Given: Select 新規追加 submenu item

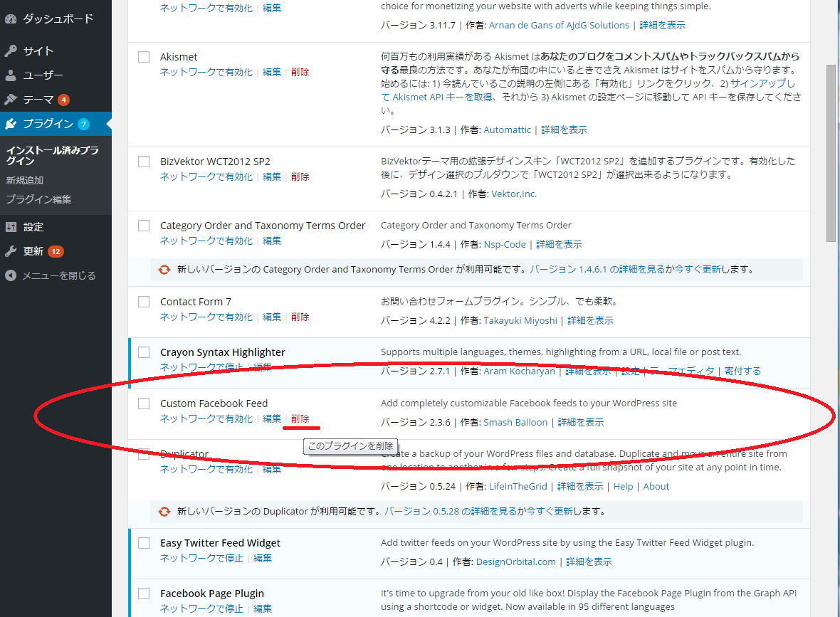Looking at the screenshot, I should (x=25, y=181).
